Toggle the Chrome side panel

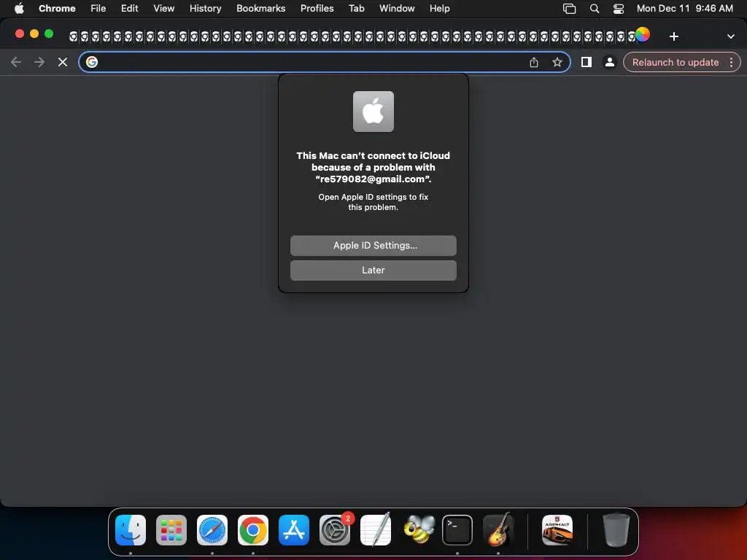pyautogui.click(x=586, y=62)
